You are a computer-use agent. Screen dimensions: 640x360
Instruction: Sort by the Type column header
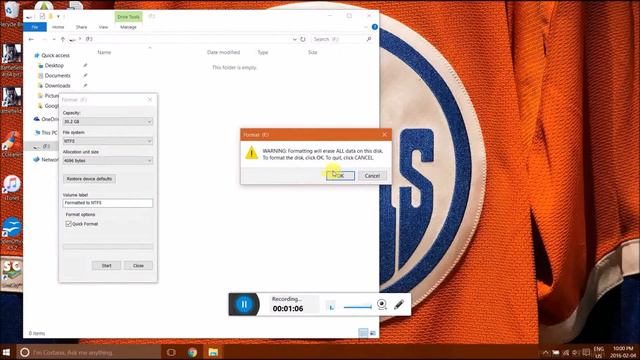pyautogui.click(x=262, y=52)
